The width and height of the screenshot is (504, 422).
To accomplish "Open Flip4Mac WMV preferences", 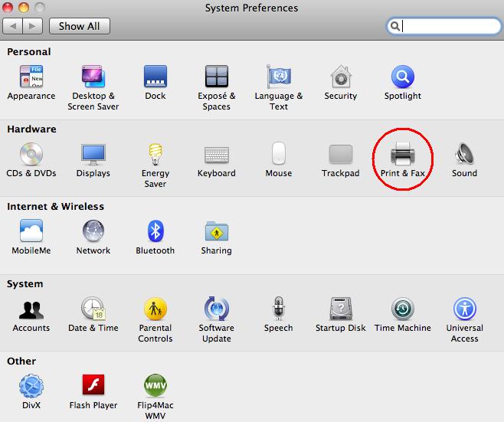I will point(155,387).
